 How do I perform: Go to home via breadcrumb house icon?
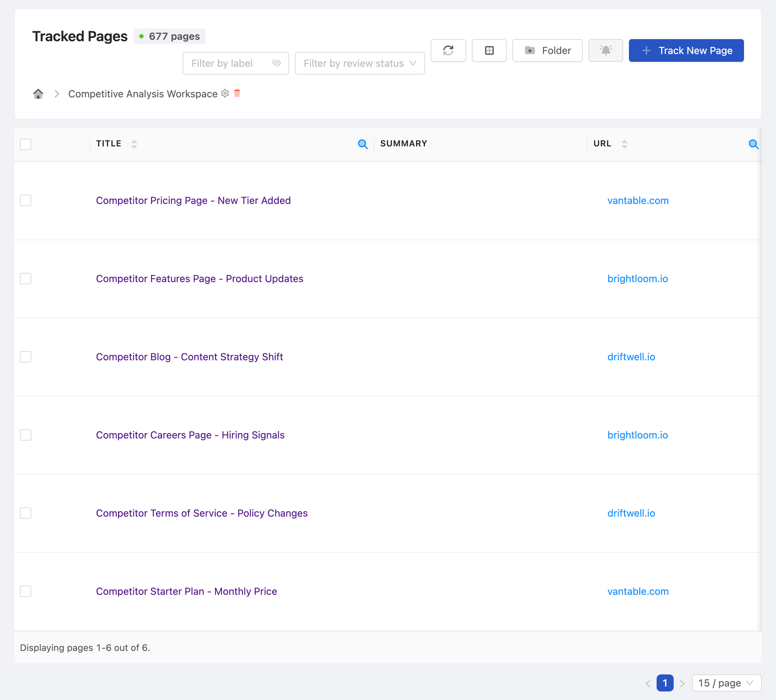click(x=38, y=94)
